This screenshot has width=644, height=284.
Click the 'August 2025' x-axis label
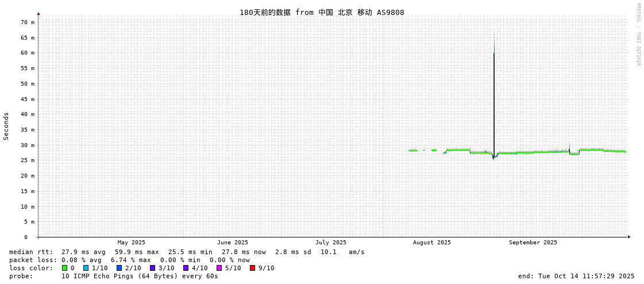(x=431, y=243)
